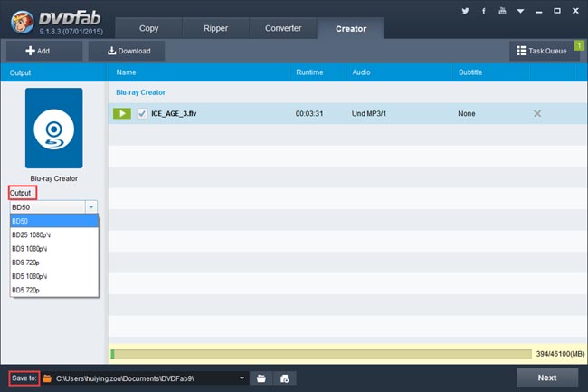
Task: Click the green Task Queue count badge
Action: [579, 45]
